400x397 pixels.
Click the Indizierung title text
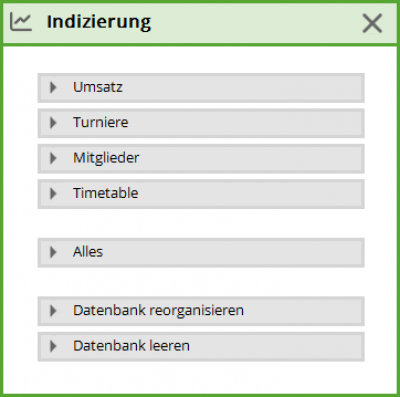[x=99, y=22]
